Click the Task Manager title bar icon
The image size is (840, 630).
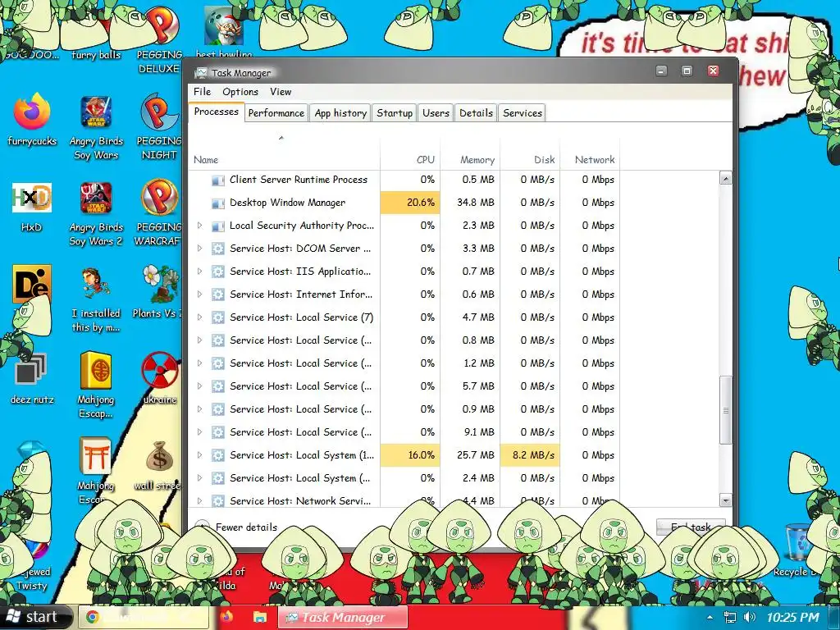point(201,73)
